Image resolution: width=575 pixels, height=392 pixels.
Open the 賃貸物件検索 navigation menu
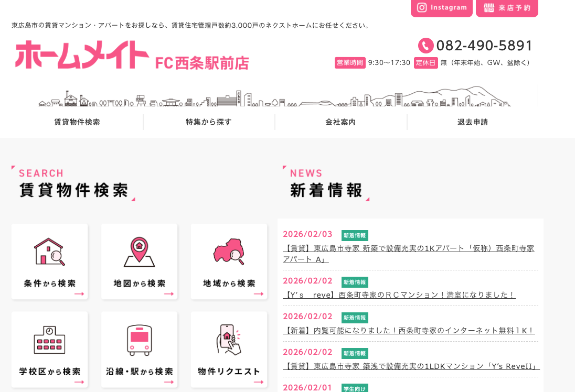click(x=77, y=122)
